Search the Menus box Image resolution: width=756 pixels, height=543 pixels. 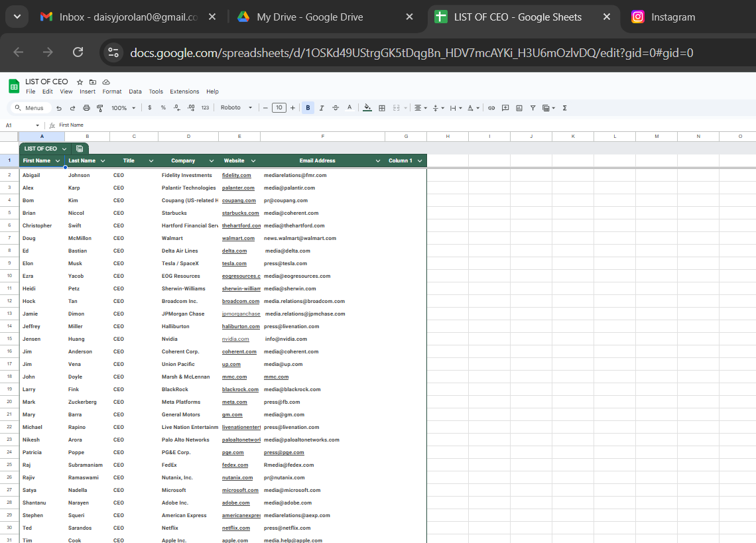click(30, 108)
